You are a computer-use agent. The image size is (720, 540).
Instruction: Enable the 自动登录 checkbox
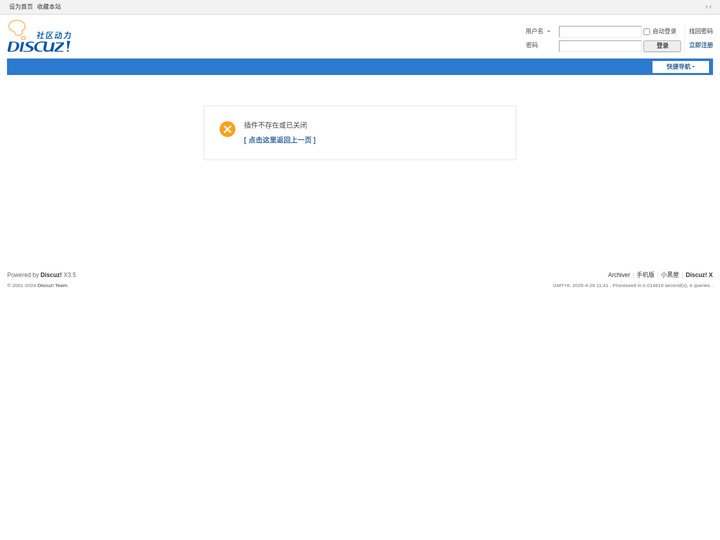tap(647, 32)
